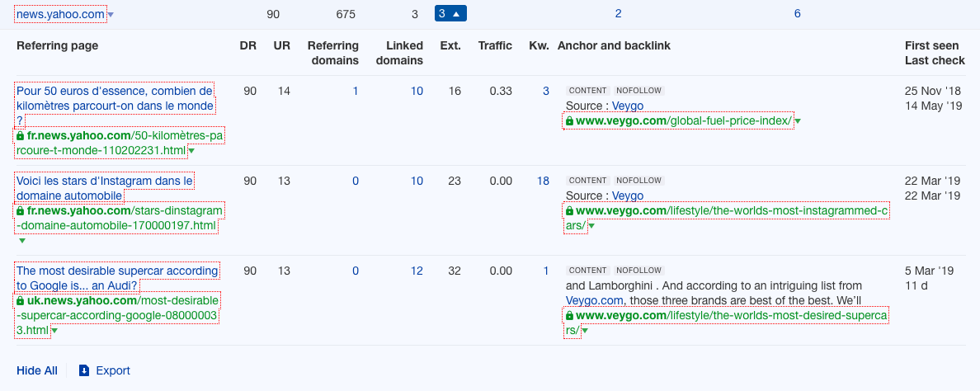
Task: Expand arrow after uk.news.yahoo.com URL
Action: (54, 331)
